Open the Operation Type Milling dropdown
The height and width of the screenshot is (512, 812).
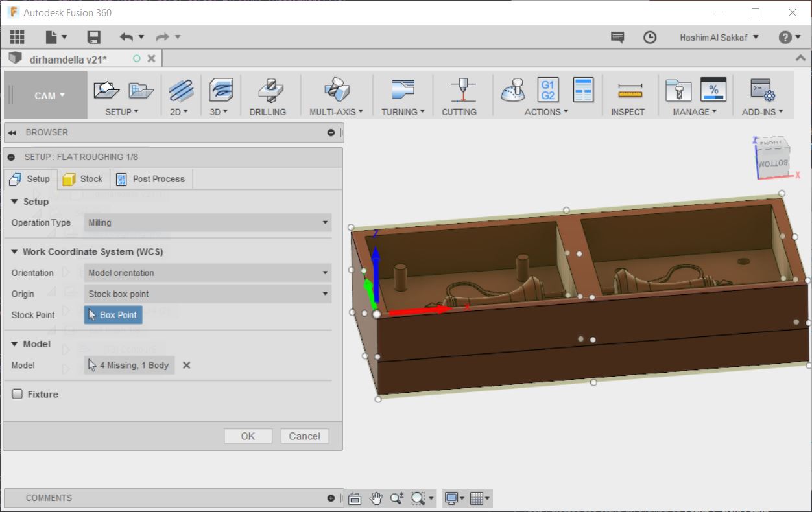pyautogui.click(x=208, y=222)
